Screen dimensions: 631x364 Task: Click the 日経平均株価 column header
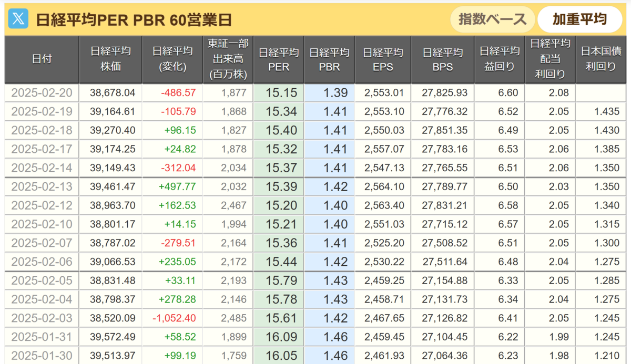click(110, 59)
